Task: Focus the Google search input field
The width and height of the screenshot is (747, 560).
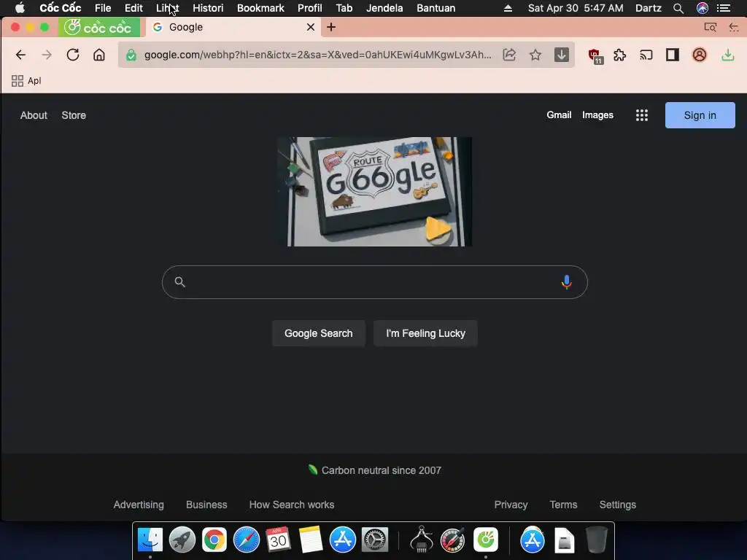Action: (x=374, y=282)
